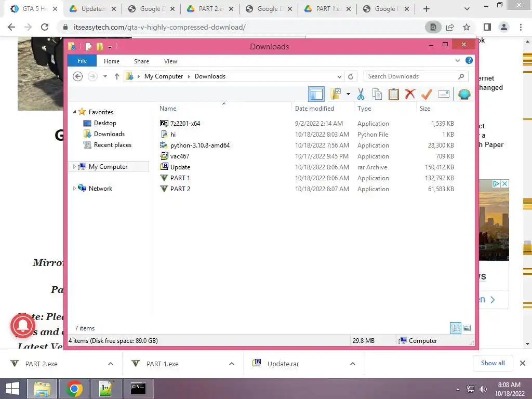532x399 pixels.
Task: Click Explorer's forward navigation arrow
Action: 92,76
